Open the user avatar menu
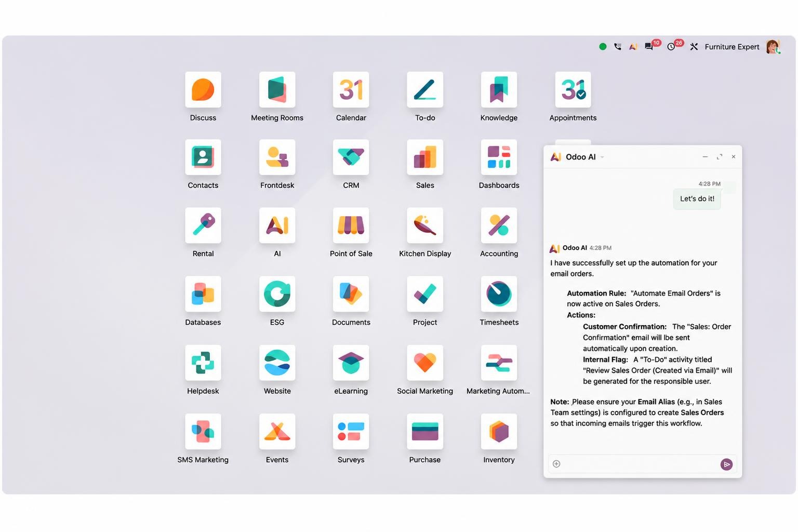The width and height of the screenshot is (798, 532). (x=773, y=46)
